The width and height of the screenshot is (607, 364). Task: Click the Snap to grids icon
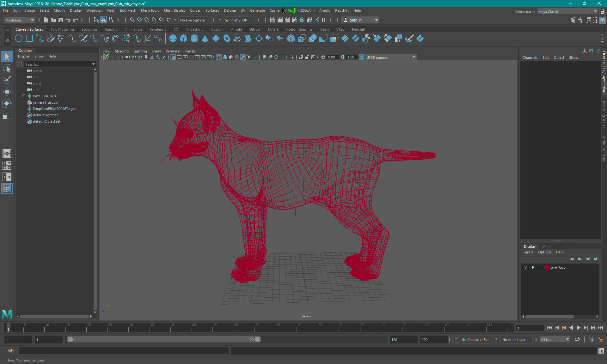(132, 20)
